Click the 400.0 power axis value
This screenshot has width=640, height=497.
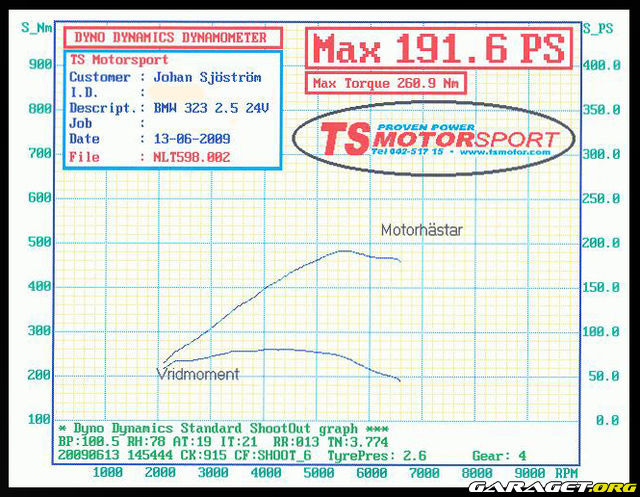point(602,65)
